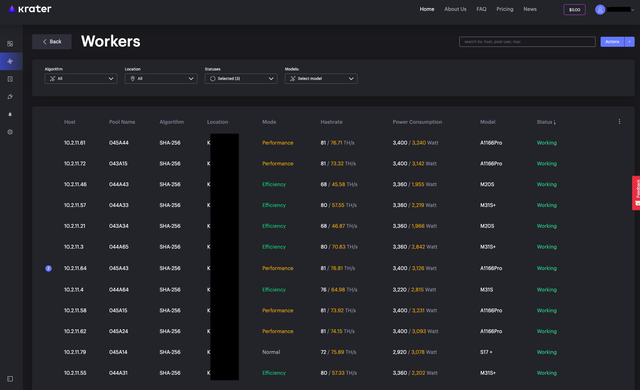Screen dimensions: 640x390
Task: Sort by Location column header
Action: coord(217,122)
